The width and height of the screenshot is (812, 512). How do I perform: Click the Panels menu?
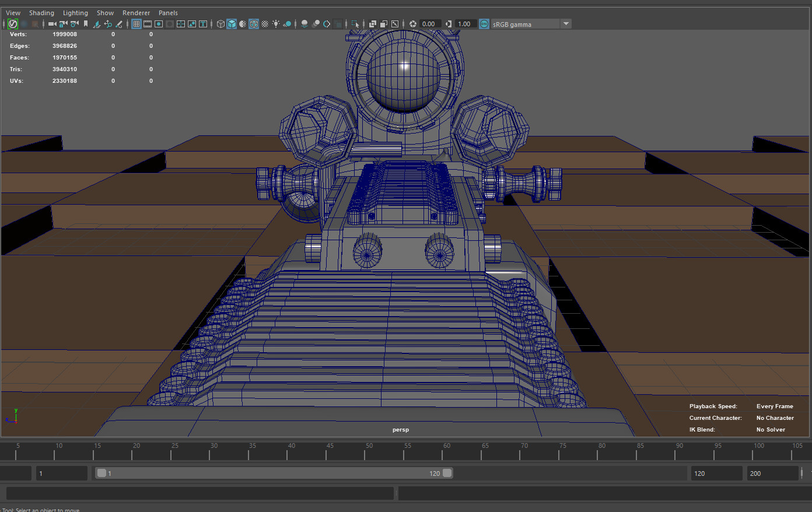click(168, 13)
